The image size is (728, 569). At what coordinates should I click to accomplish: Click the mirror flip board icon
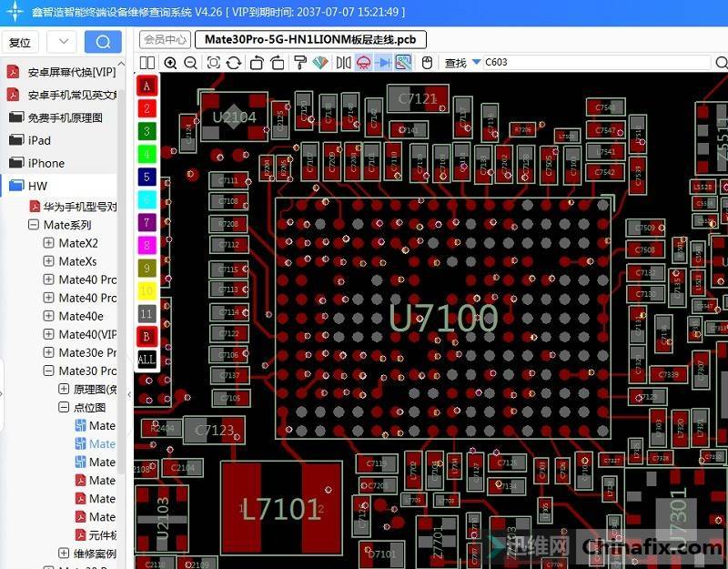point(343,63)
